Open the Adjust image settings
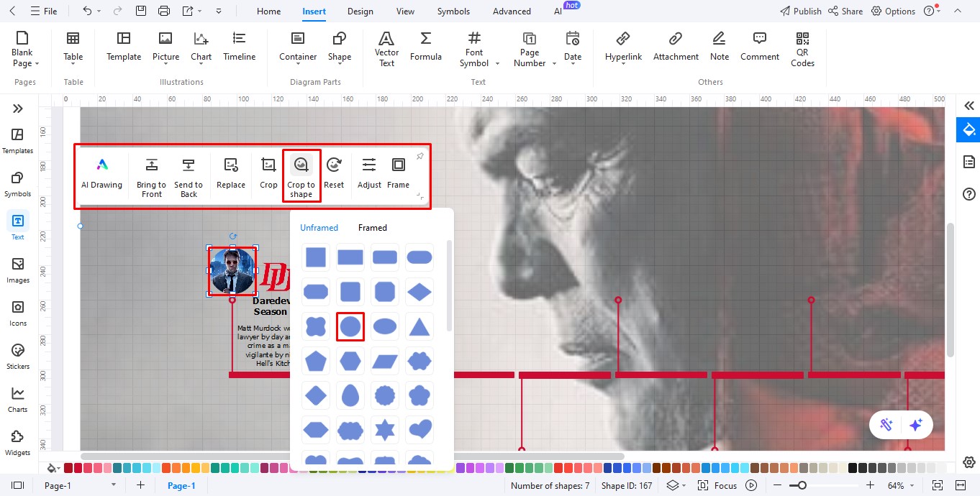This screenshot has width=980, height=496. point(369,173)
